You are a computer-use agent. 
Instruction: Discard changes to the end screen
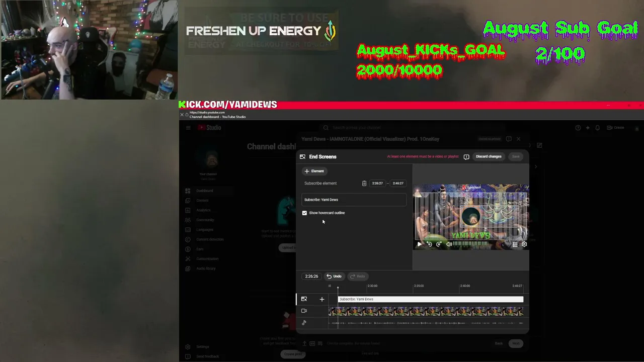click(x=489, y=157)
